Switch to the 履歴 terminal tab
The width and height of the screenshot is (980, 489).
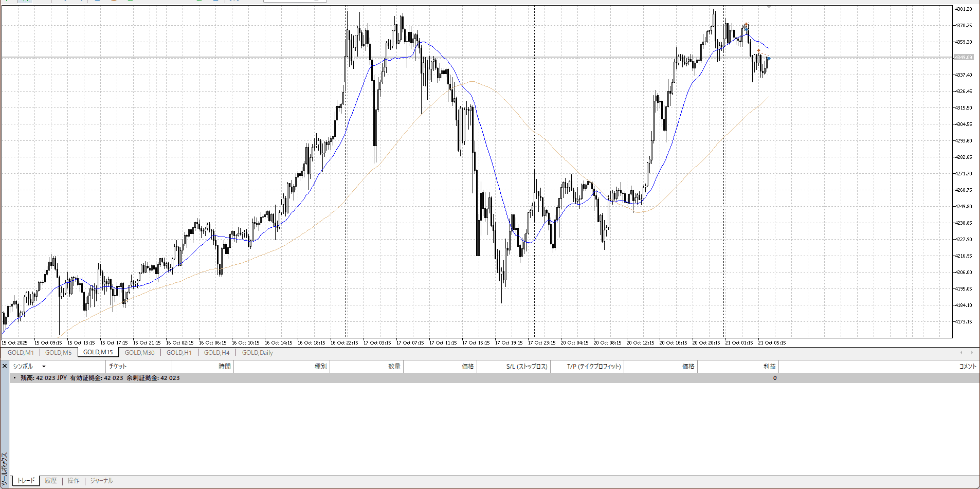(51, 481)
